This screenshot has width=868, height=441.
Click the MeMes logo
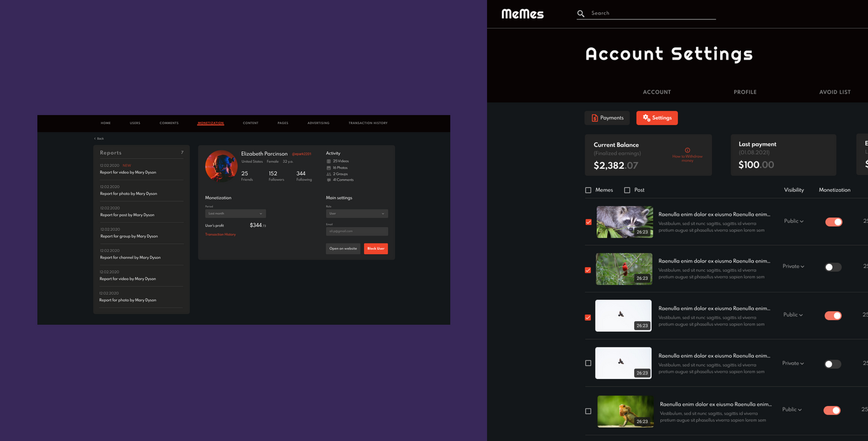pyautogui.click(x=523, y=14)
